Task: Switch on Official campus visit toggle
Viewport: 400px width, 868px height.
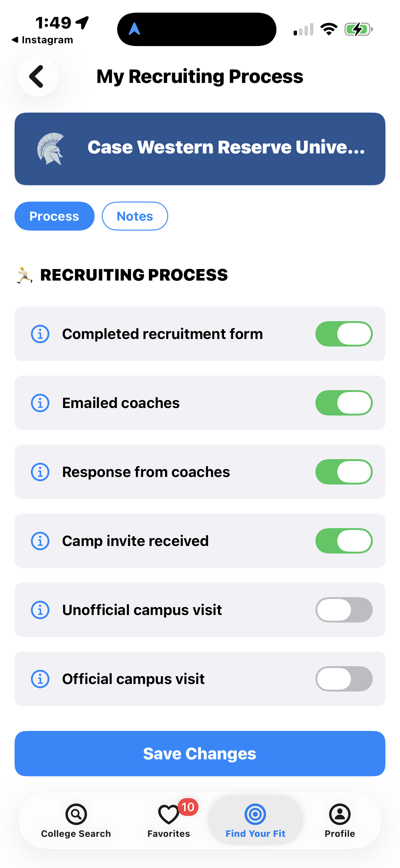Action: 344,679
